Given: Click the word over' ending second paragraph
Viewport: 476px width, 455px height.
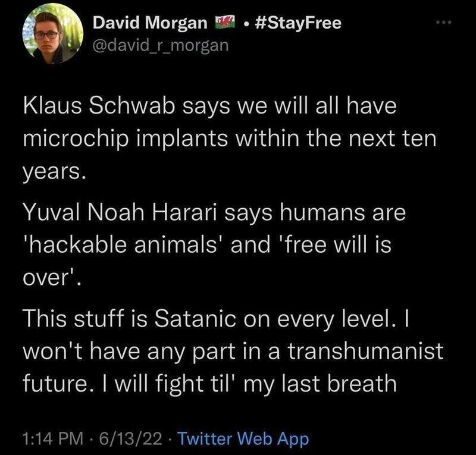Looking at the screenshot, I should (x=52, y=278).
